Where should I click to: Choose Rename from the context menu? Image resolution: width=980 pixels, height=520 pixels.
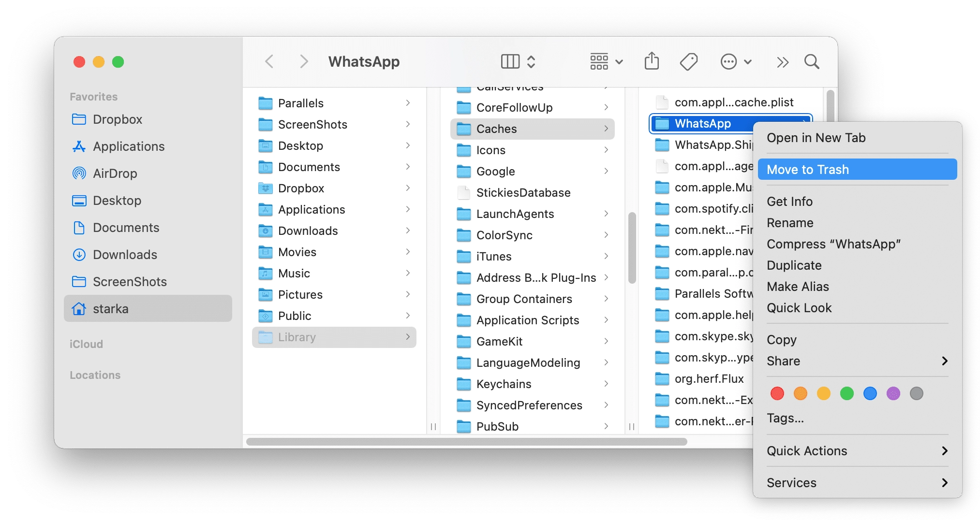pyautogui.click(x=857, y=223)
